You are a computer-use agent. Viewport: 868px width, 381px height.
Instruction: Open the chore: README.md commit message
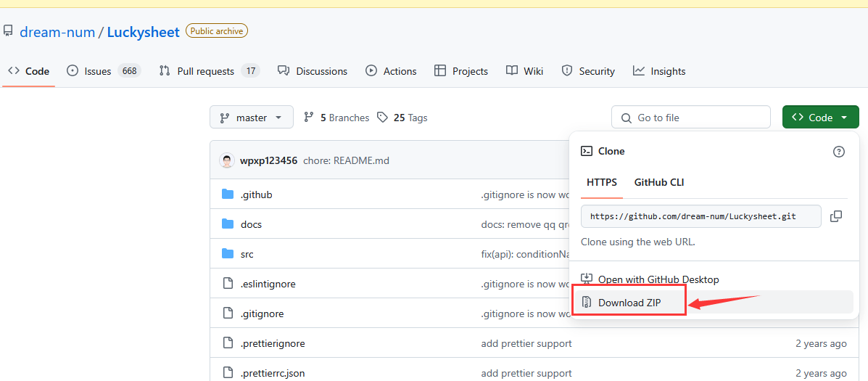346,161
